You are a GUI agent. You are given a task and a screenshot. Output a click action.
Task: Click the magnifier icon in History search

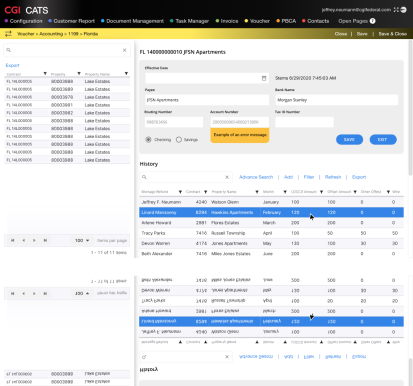[x=144, y=177]
